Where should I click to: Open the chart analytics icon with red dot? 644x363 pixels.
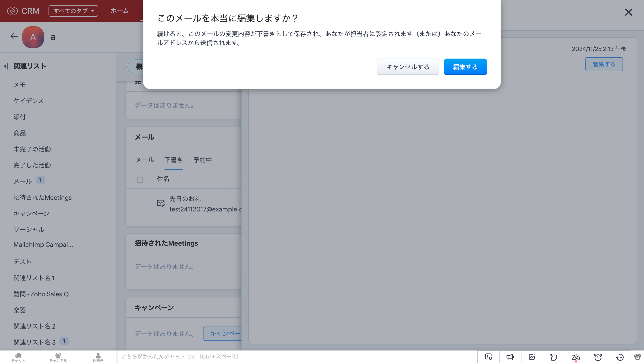tap(532, 357)
